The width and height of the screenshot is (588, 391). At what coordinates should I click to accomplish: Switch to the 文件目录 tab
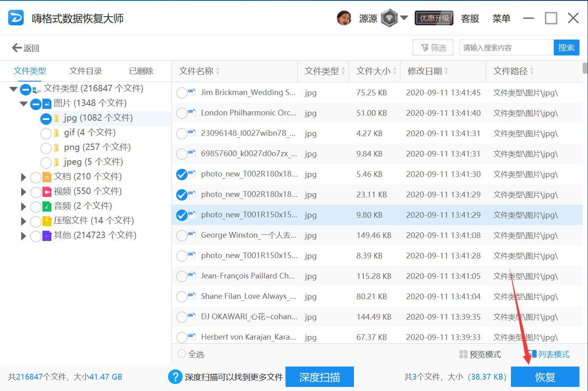click(x=86, y=71)
